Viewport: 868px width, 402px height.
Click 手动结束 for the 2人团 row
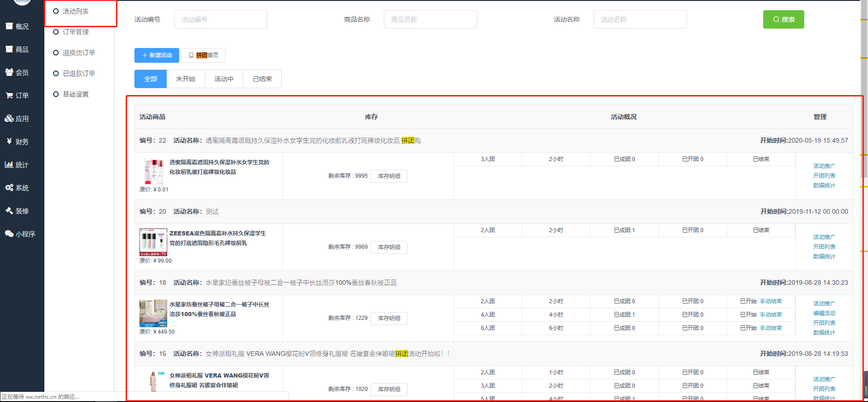(771, 301)
